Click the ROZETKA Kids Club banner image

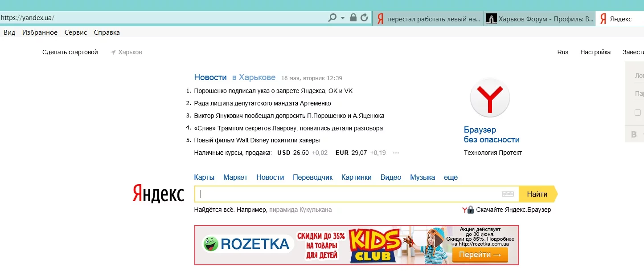click(357, 245)
